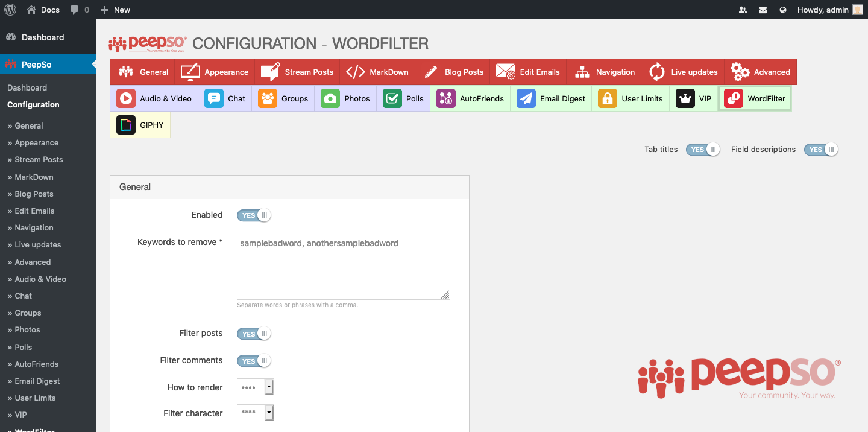Open the Docs site home link
868x432 pixels.
pyautogui.click(x=43, y=10)
